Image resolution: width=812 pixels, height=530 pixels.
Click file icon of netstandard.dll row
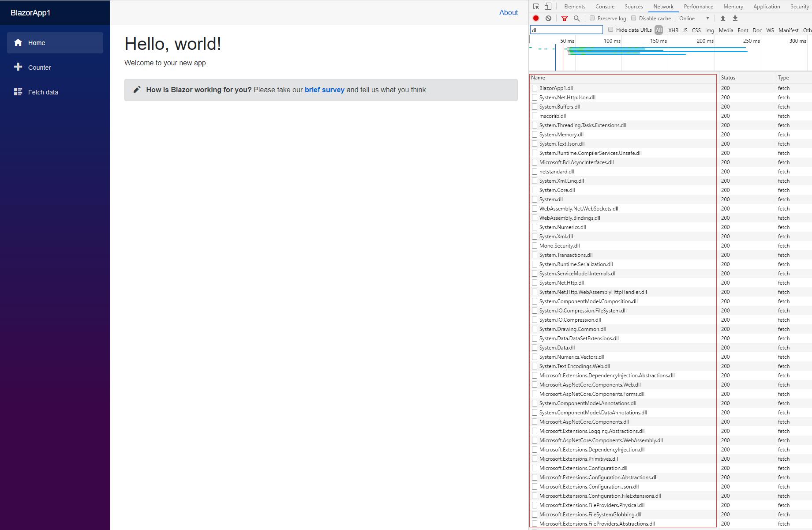click(x=535, y=171)
